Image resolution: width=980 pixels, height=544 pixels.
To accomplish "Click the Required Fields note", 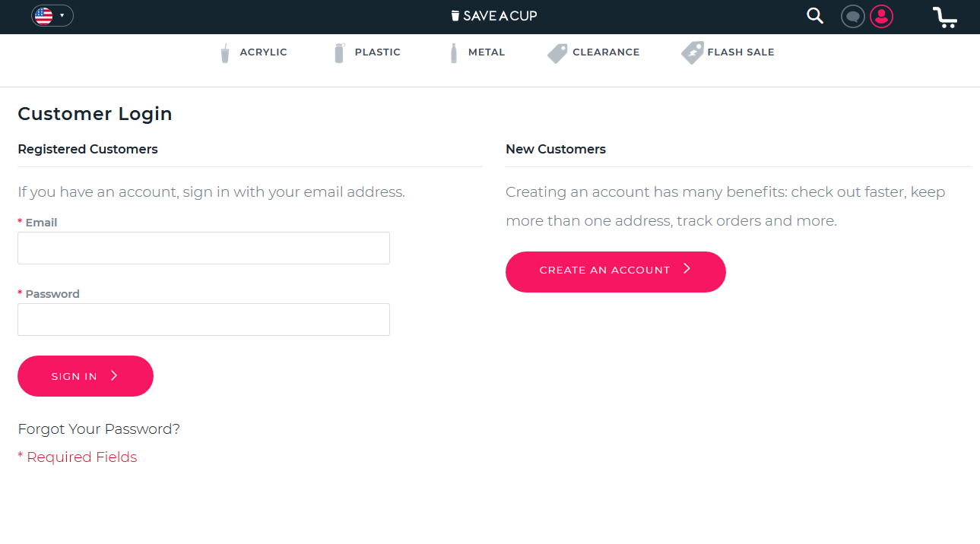I will (x=78, y=457).
